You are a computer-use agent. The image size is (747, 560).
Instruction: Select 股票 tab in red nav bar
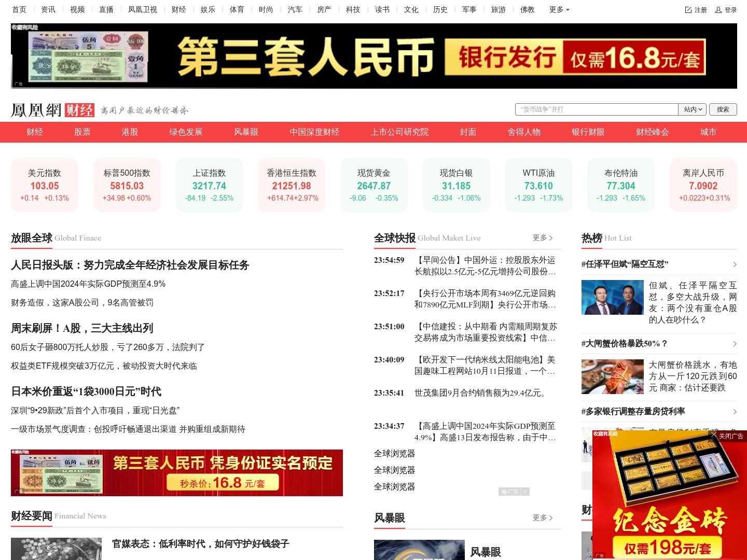pos(82,132)
